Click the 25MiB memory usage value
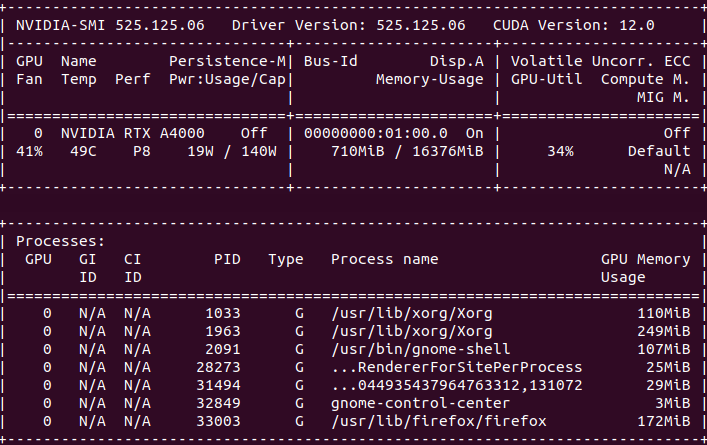 (x=668, y=367)
